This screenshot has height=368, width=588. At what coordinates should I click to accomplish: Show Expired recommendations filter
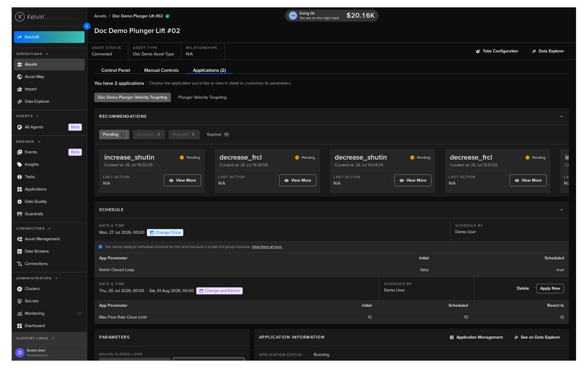click(218, 135)
